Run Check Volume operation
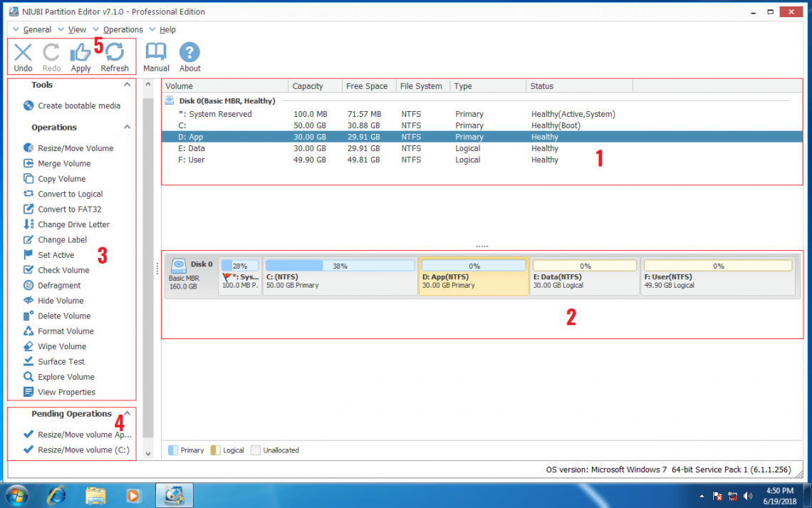This screenshot has height=508, width=812. click(x=56, y=270)
